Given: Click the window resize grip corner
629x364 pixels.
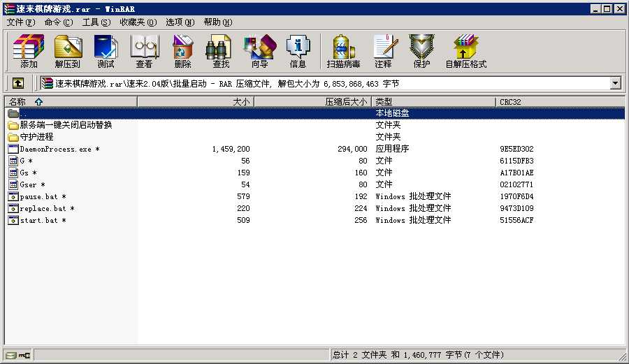Looking at the screenshot, I should (622, 356).
